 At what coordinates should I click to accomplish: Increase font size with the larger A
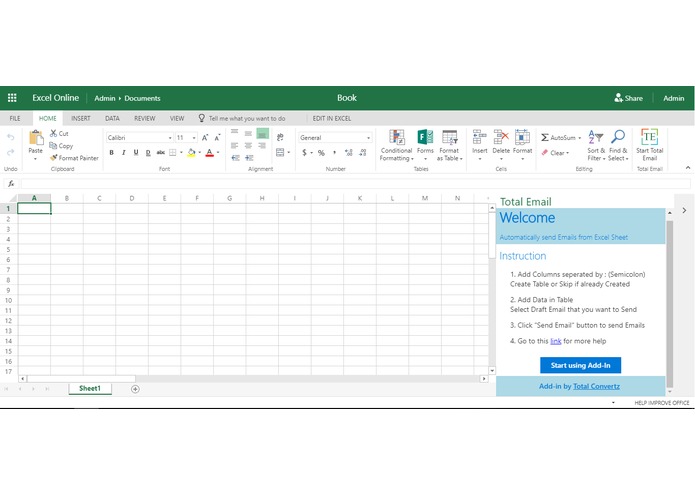(205, 138)
